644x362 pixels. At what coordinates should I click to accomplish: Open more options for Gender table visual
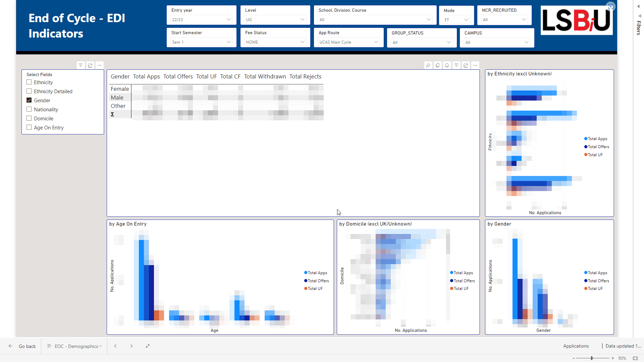[x=475, y=65]
